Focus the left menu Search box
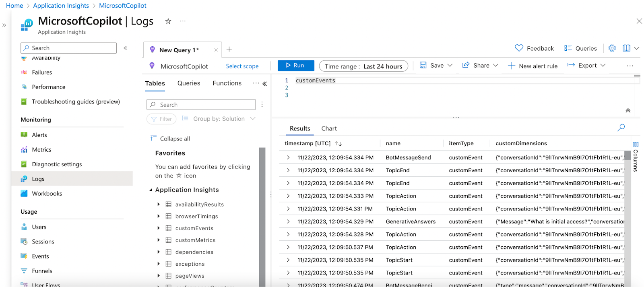This screenshot has height=287, width=644. 68,48
